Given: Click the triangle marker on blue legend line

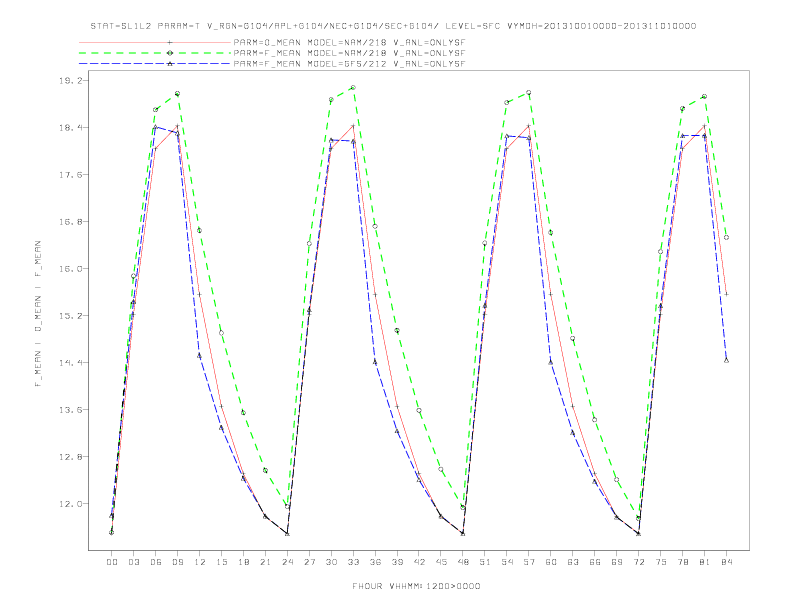Looking at the screenshot, I should 170,64.
